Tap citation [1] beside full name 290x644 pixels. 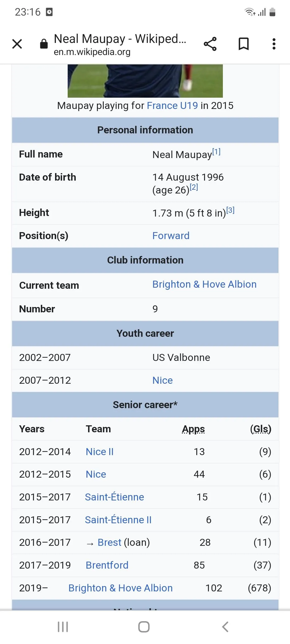click(216, 152)
